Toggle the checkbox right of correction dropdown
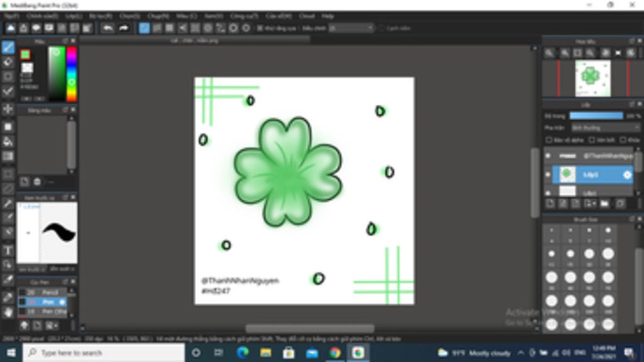 pos(382,28)
